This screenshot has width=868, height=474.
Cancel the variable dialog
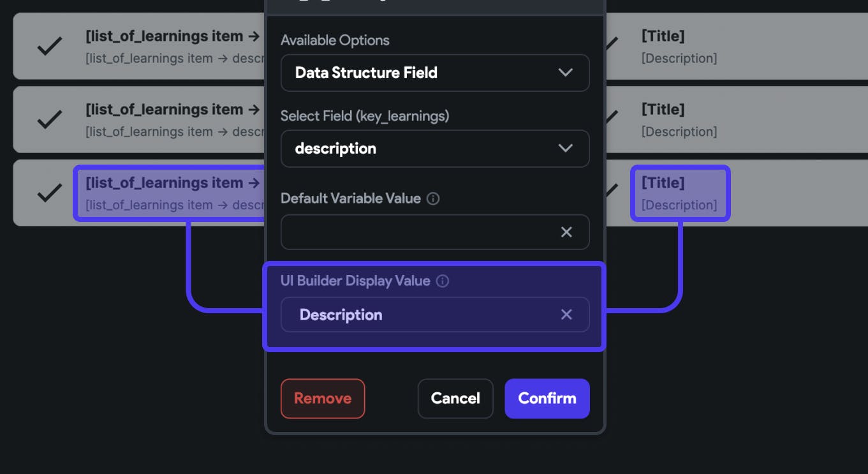tap(455, 399)
